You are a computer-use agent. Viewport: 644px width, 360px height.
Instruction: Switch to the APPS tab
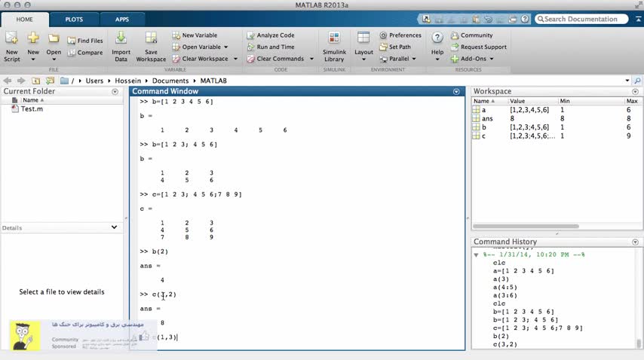[122, 20]
